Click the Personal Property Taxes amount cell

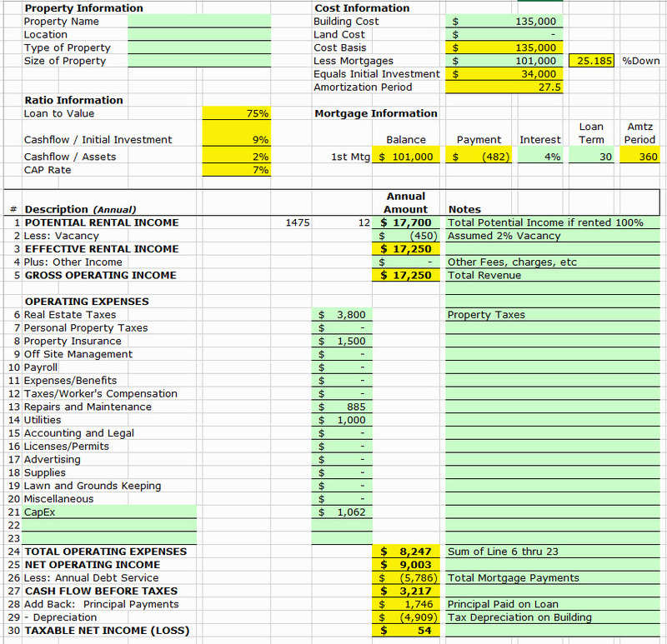(x=342, y=327)
